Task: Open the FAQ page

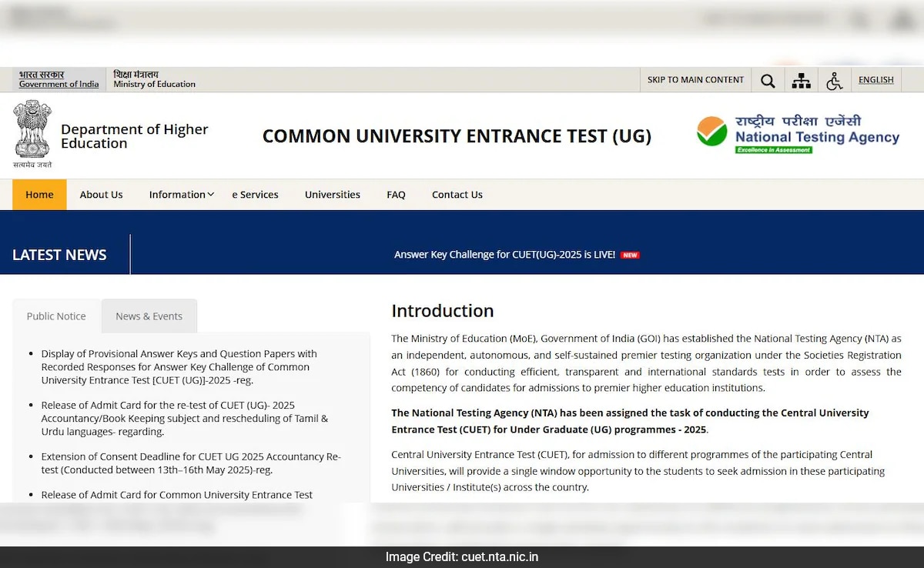Action: point(396,195)
